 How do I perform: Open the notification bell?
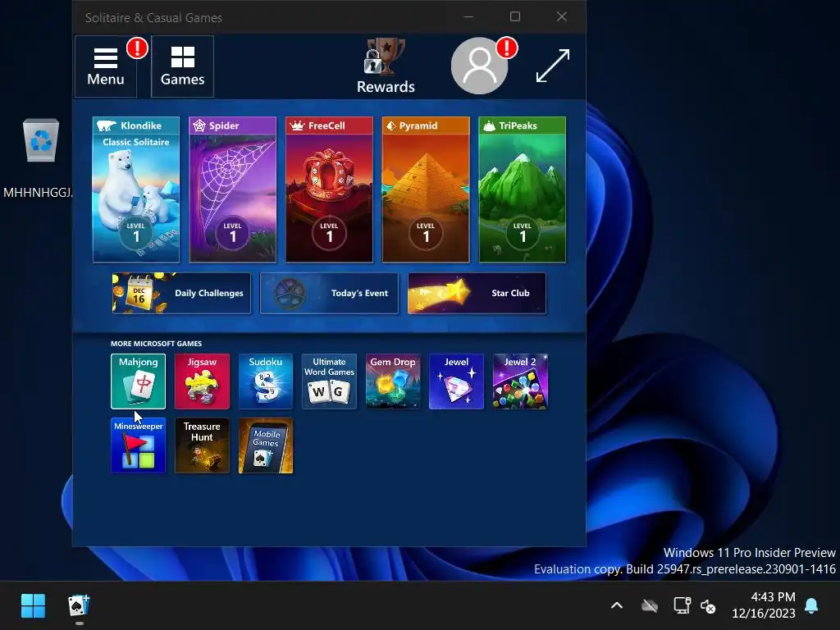click(811, 606)
